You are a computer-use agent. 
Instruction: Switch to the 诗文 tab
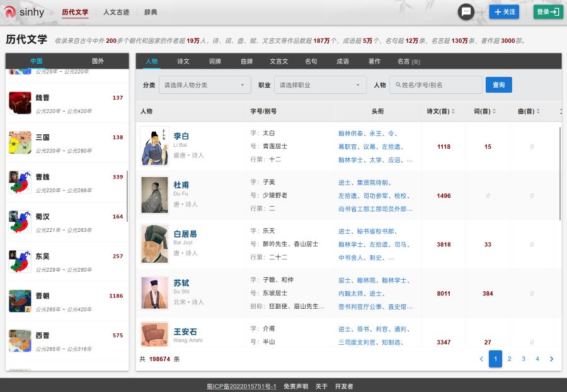(183, 62)
